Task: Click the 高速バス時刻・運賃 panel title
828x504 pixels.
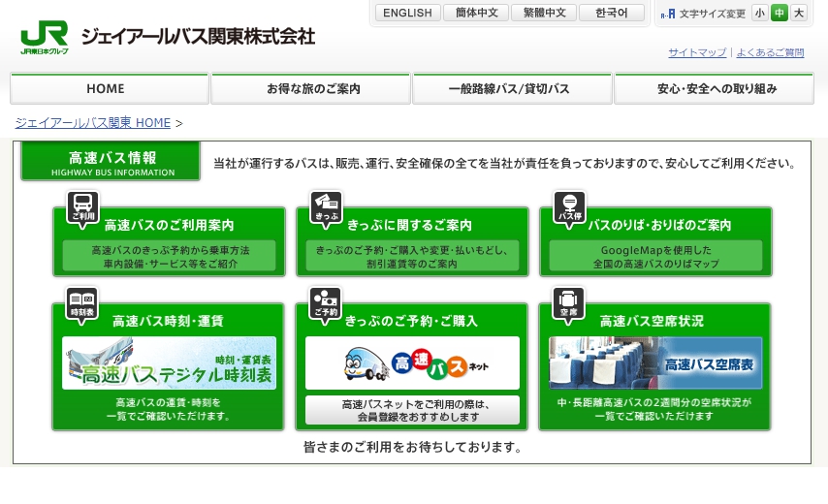Action: (x=168, y=321)
